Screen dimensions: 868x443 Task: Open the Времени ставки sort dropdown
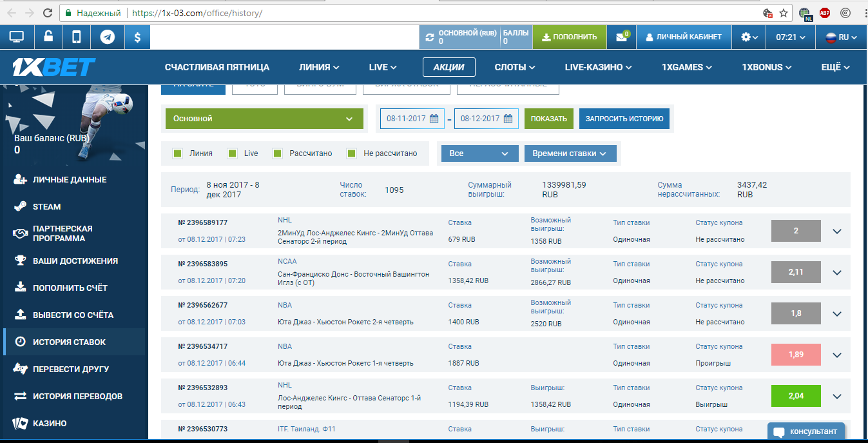coord(570,153)
